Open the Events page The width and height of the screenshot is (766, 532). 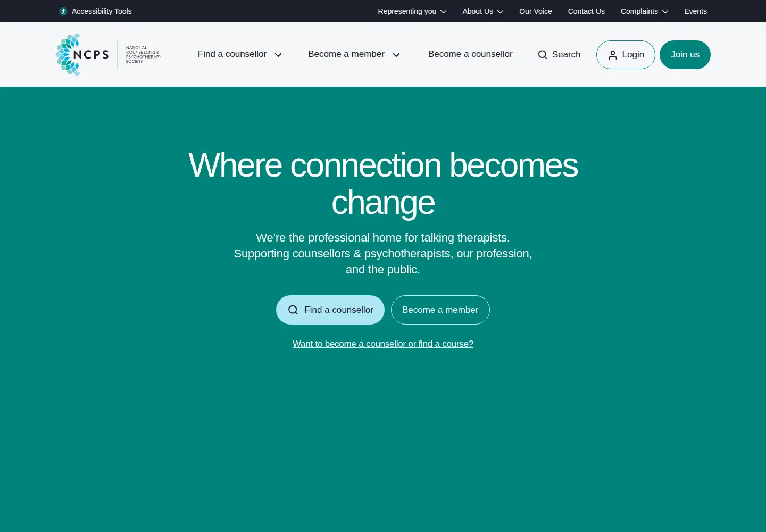tap(695, 11)
